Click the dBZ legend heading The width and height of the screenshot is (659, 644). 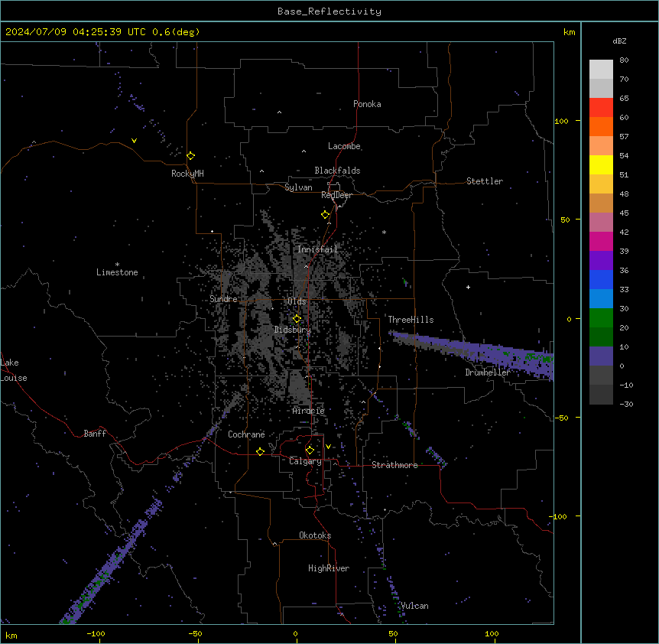pyautogui.click(x=619, y=41)
